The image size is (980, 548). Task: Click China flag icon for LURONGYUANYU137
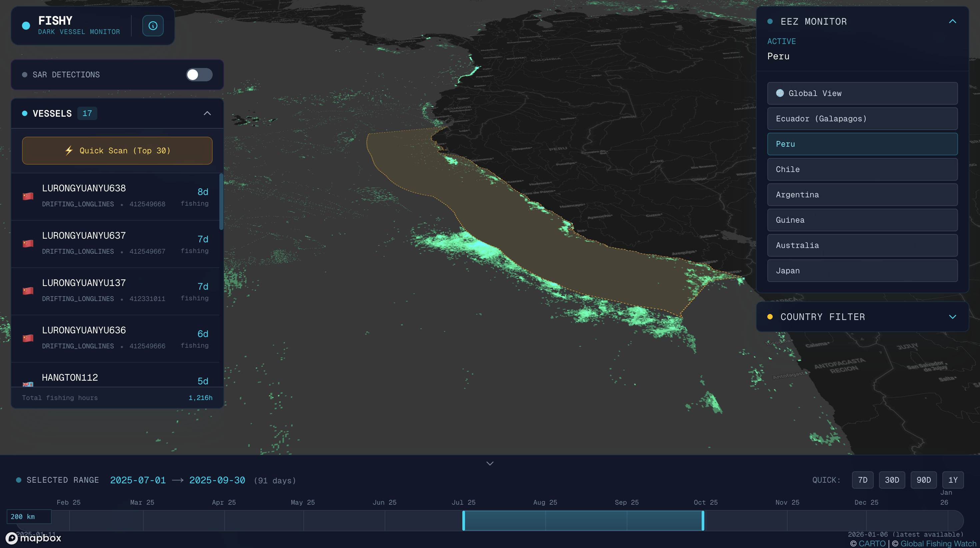point(28,291)
